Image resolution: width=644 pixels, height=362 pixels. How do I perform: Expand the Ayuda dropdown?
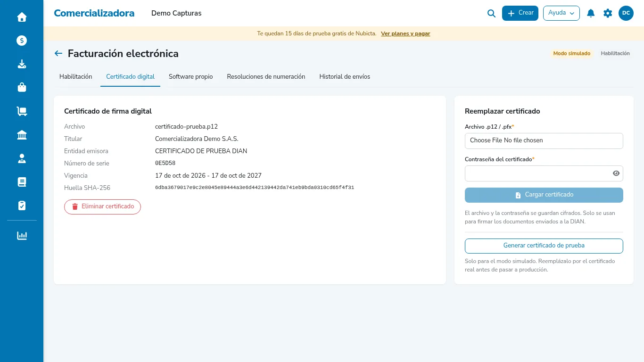(x=561, y=13)
